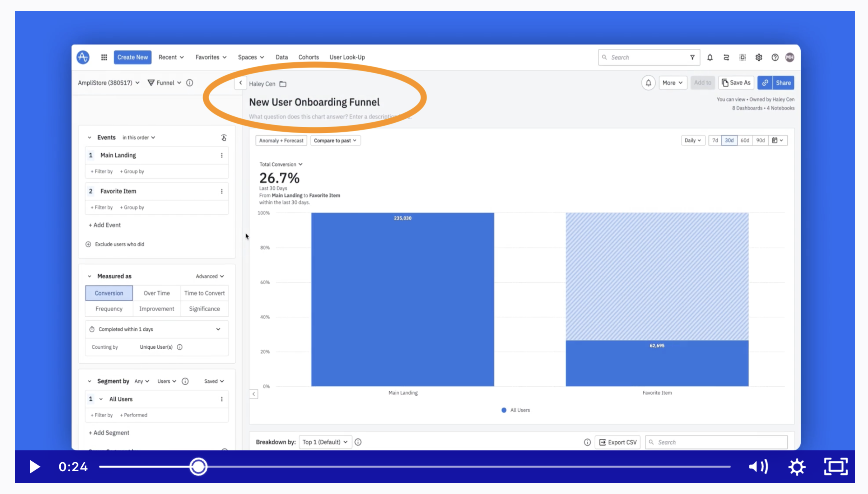Image resolution: width=868 pixels, height=494 pixels.
Task: Open the apps grid icon
Action: click(x=104, y=57)
